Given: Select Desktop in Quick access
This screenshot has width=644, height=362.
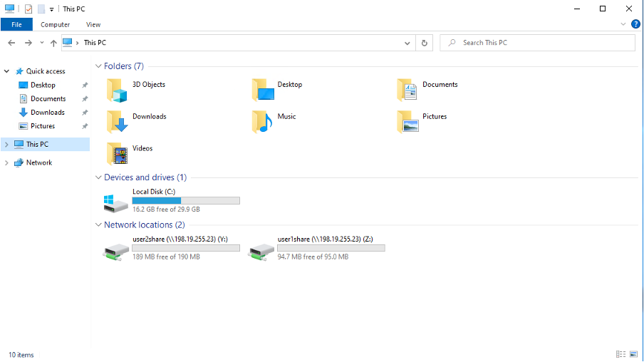Looking at the screenshot, I should 43,85.
